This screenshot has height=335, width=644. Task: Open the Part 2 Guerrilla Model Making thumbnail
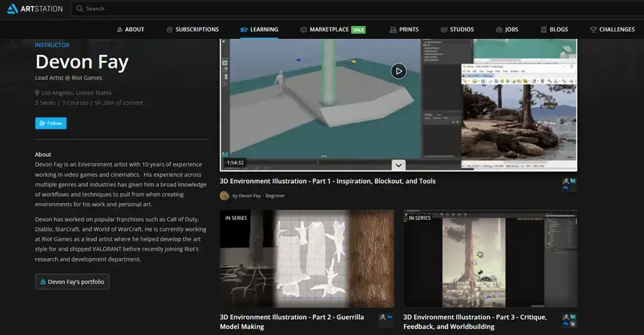(307, 259)
